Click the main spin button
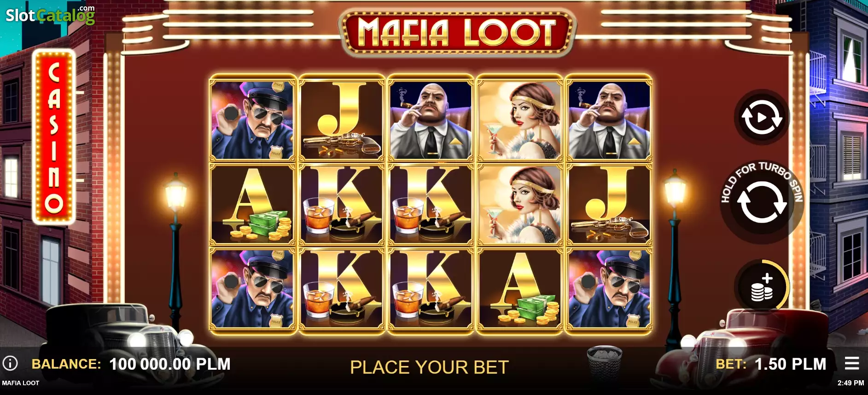 click(x=762, y=202)
